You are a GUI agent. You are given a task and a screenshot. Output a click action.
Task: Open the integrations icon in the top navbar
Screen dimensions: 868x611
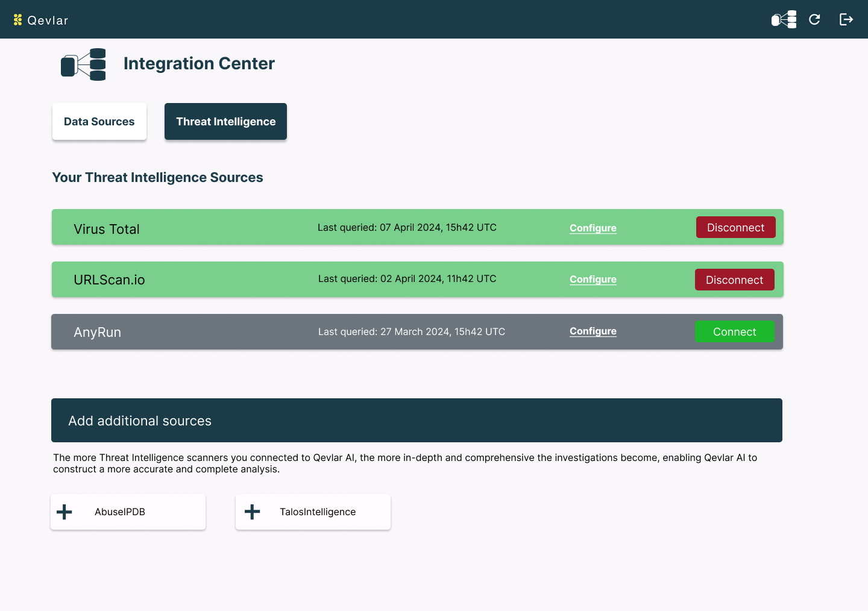[x=783, y=19]
